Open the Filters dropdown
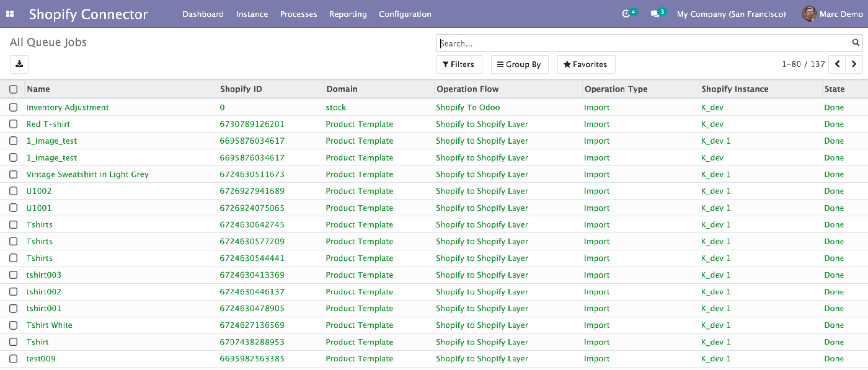The image size is (868, 370). (459, 64)
